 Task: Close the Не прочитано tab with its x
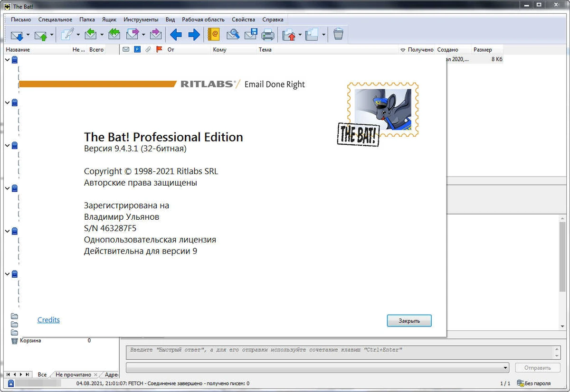click(95, 375)
